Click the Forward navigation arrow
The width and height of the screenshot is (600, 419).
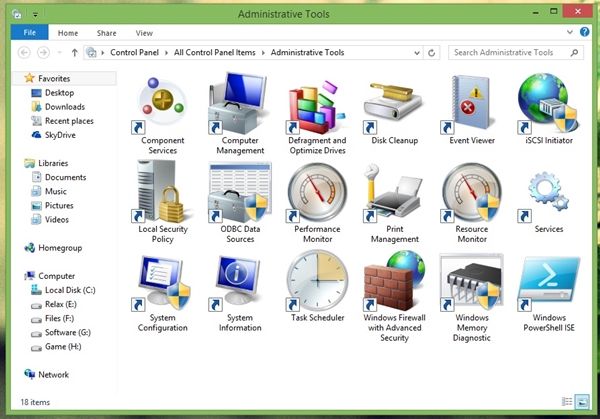click(x=43, y=52)
